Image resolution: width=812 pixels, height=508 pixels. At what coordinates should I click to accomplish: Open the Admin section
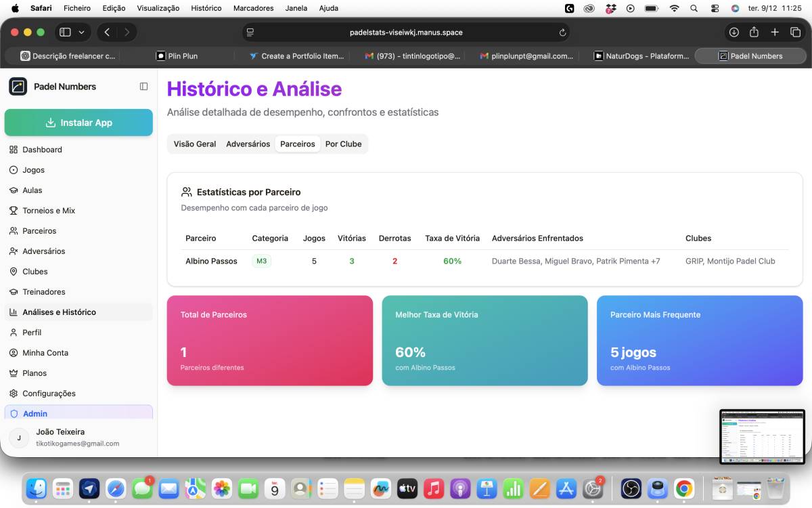tap(78, 412)
